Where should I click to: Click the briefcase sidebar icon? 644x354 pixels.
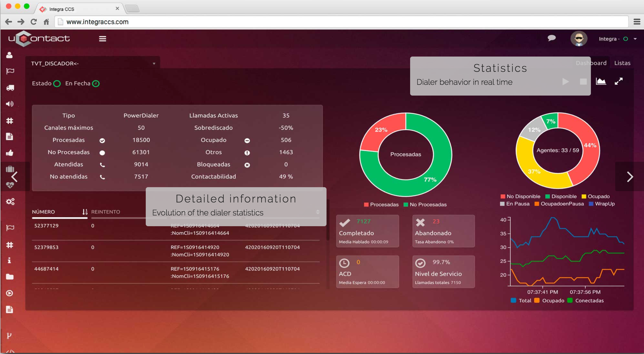point(10,169)
